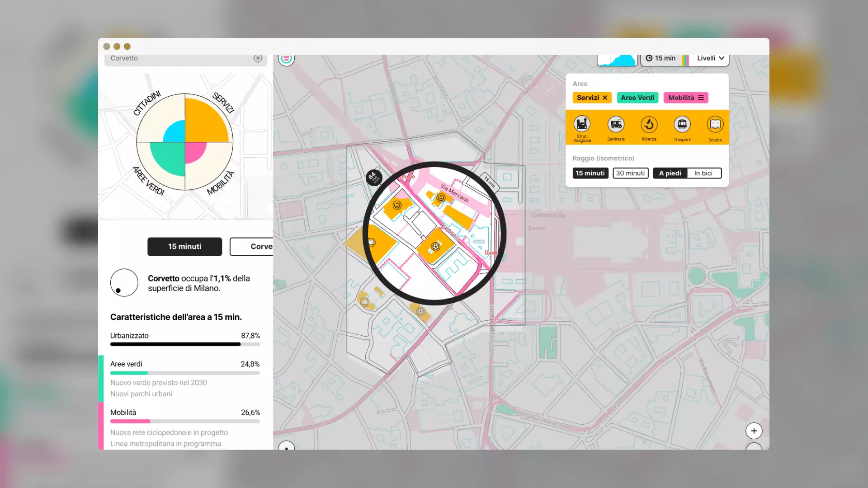Click Linea metropolitana in programma
This screenshot has width=868, height=488.
(x=165, y=444)
